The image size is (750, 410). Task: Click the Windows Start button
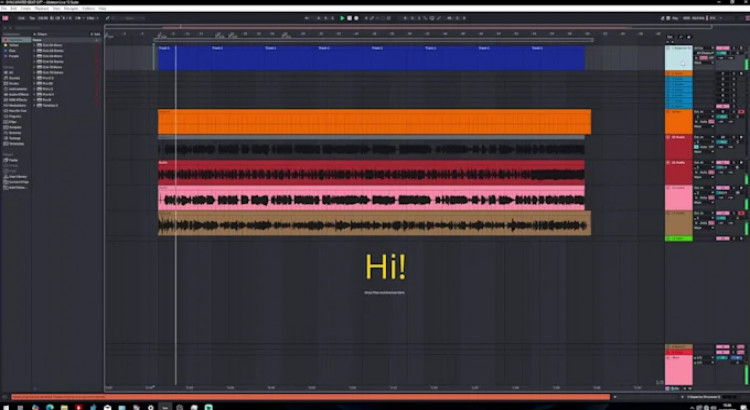5,404
